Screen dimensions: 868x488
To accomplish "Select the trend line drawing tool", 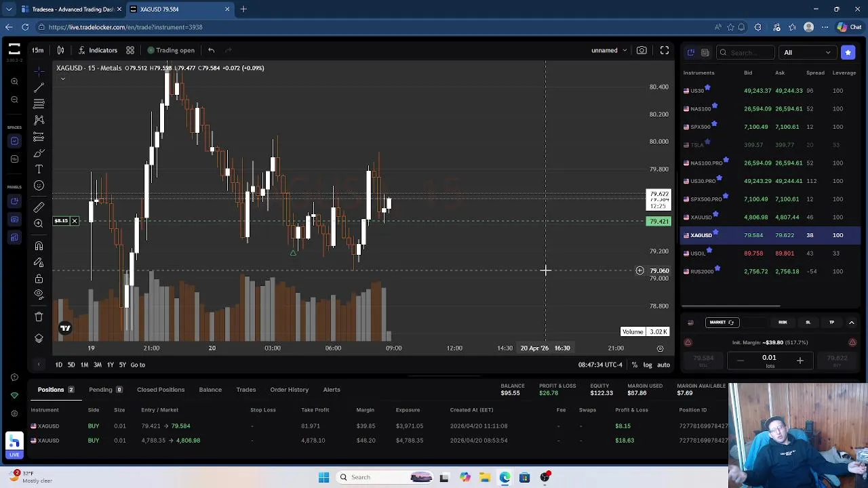I will [x=39, y=87].
